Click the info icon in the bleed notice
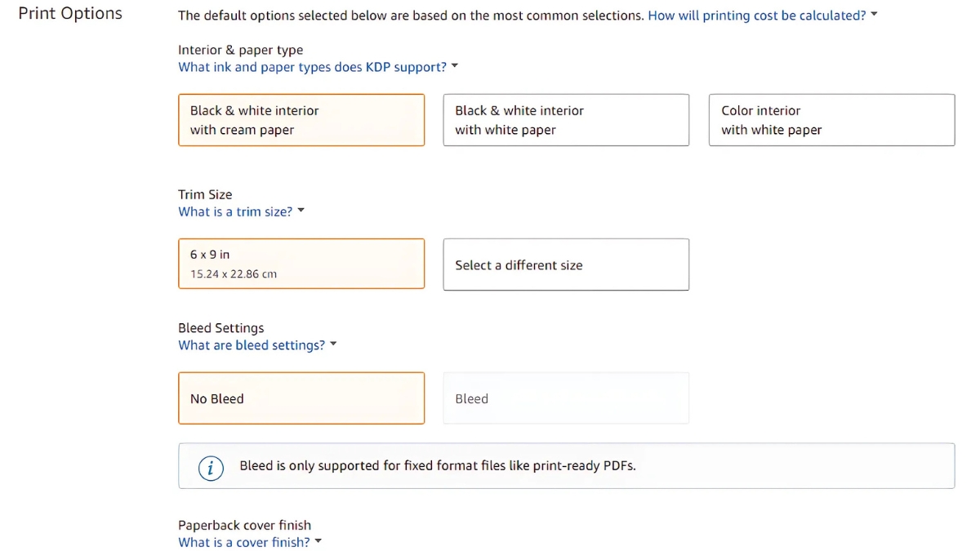The image size is (980, 551). coord(211,468)
